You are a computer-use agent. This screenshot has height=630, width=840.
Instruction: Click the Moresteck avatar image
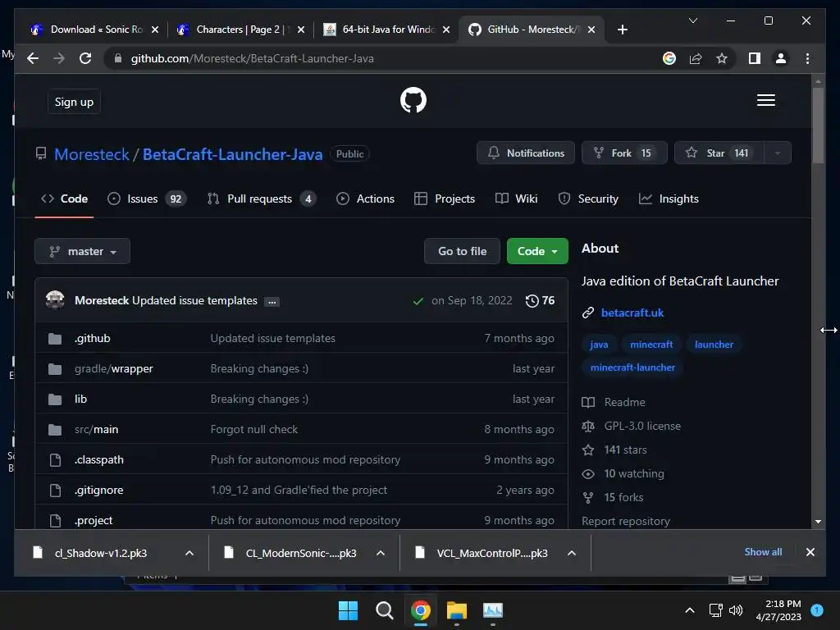(x=55, y=300)
